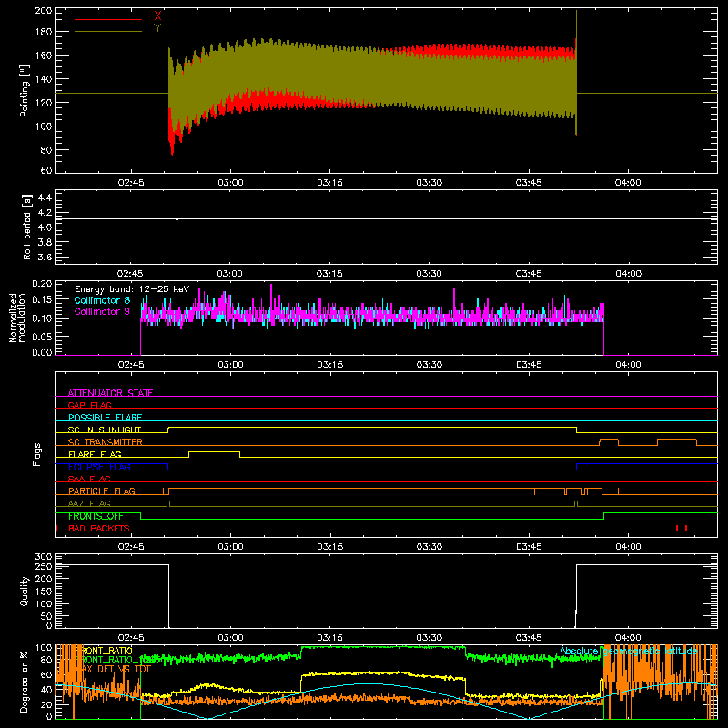Click the red X legend line sample
The image size is (728, 728).
pos(108,19)
